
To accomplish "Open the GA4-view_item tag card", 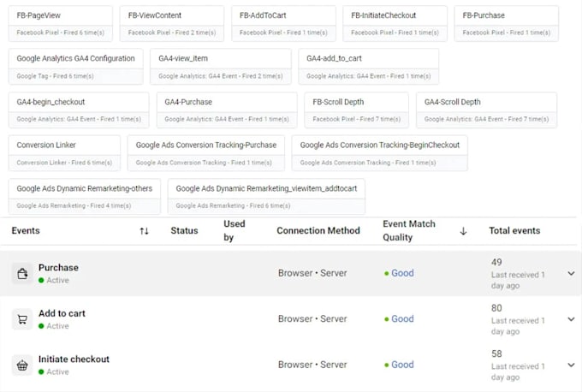I will 221,67.
